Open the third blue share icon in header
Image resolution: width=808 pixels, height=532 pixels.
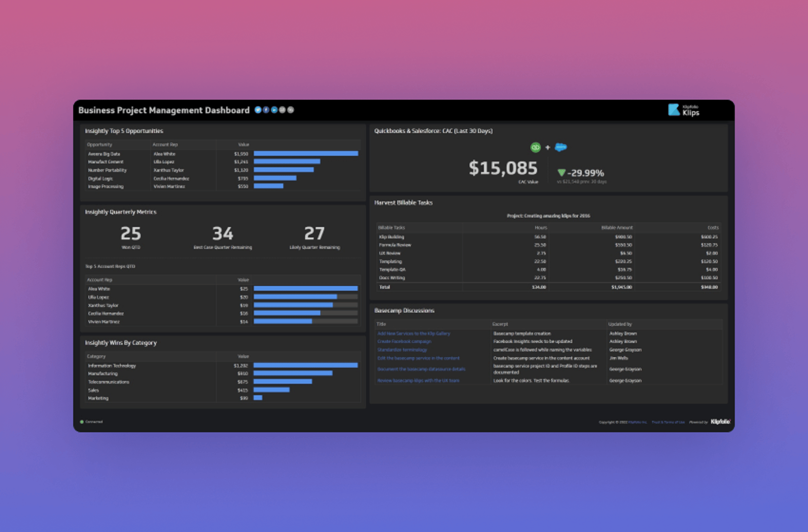[274, 110]
